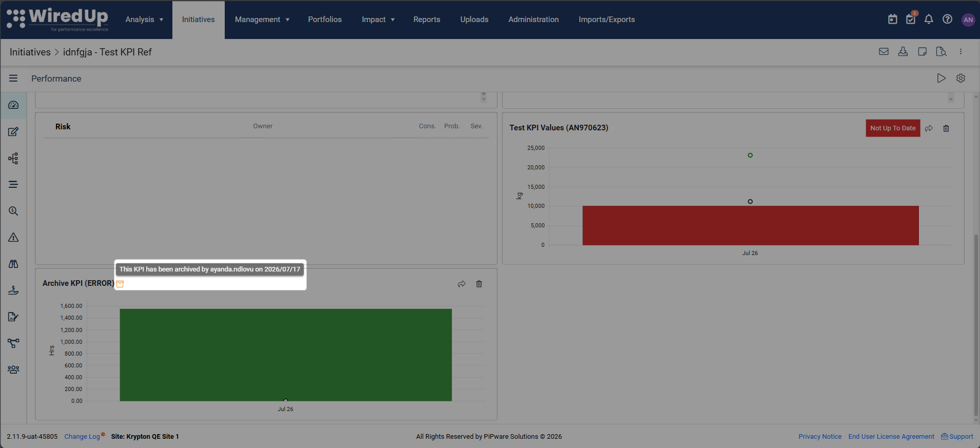This screenshot has height=448, width=980.
Task: Click the archived KPI indicator icon
Action: coord(120,284)
